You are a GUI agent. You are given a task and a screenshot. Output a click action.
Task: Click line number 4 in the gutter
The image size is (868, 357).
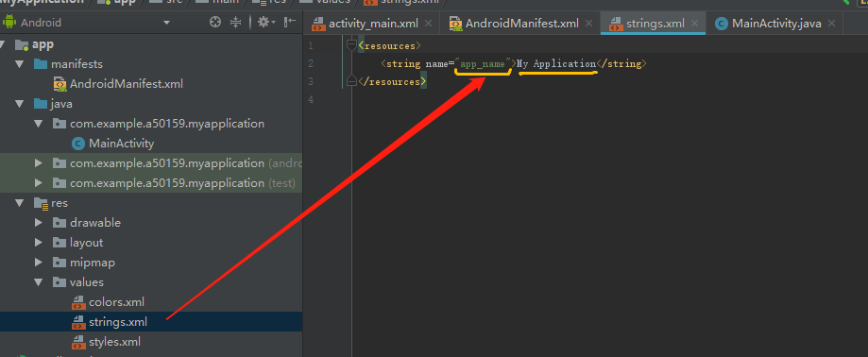(311, 99)
